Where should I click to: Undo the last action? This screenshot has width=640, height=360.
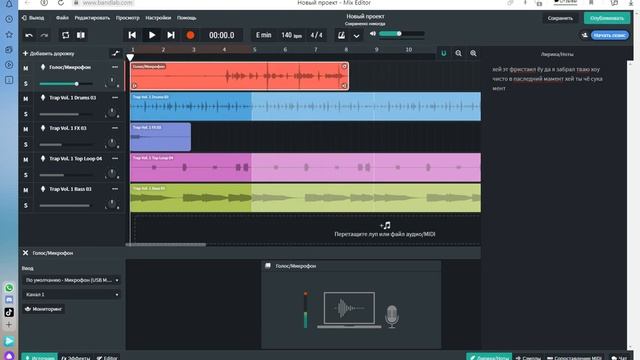29,36
